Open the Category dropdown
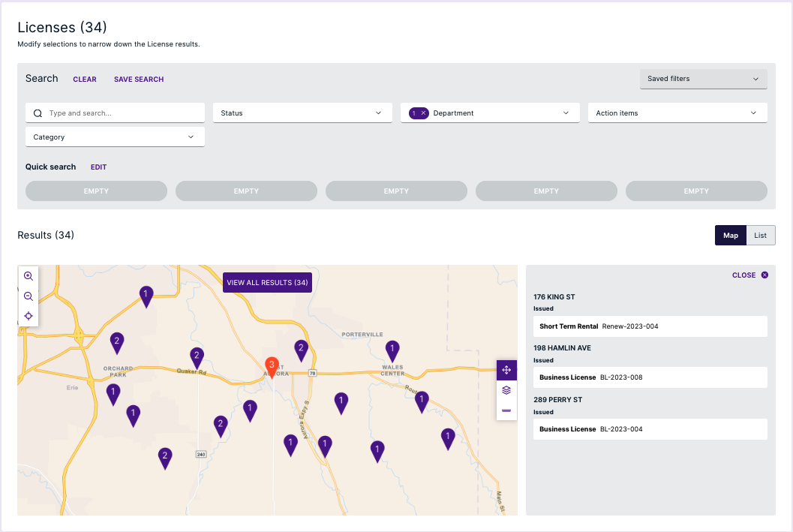The height and width of the screenshot is (532, 793). 115,137
